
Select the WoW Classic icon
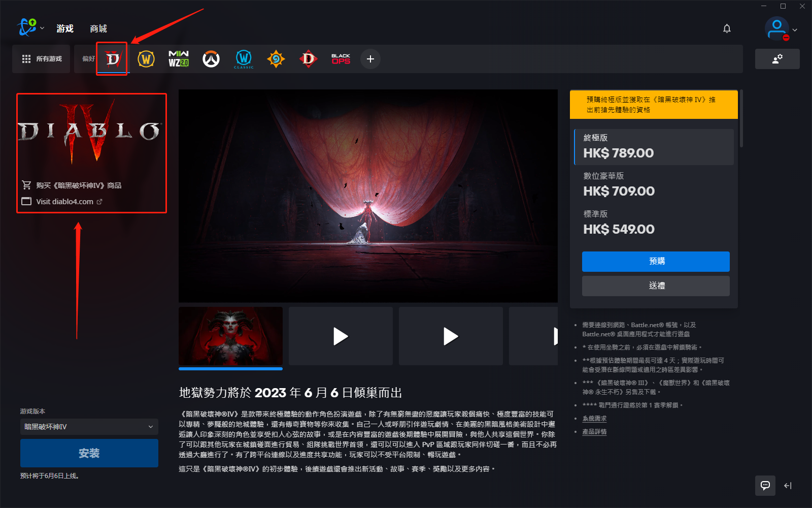tap(244, 59)
